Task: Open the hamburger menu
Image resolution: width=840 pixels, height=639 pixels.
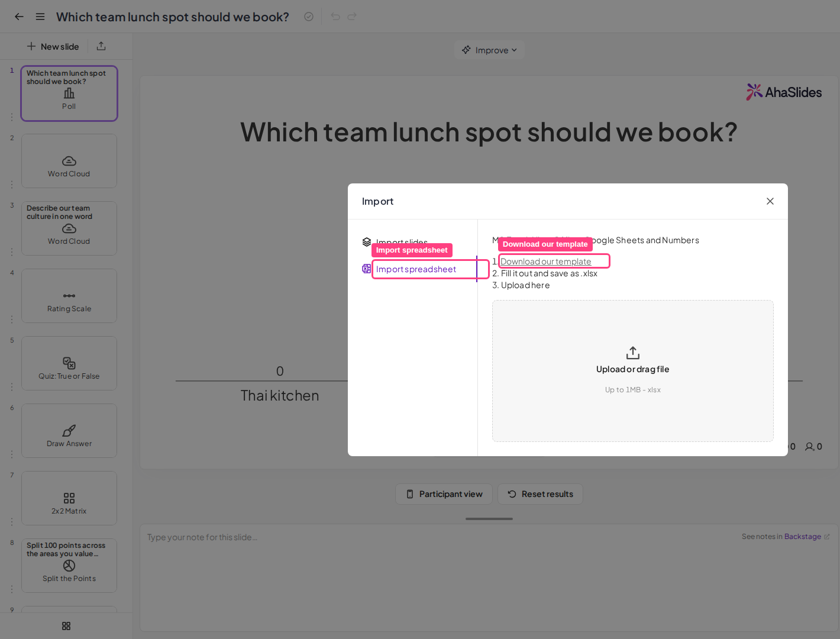Action: coord(40,17)
